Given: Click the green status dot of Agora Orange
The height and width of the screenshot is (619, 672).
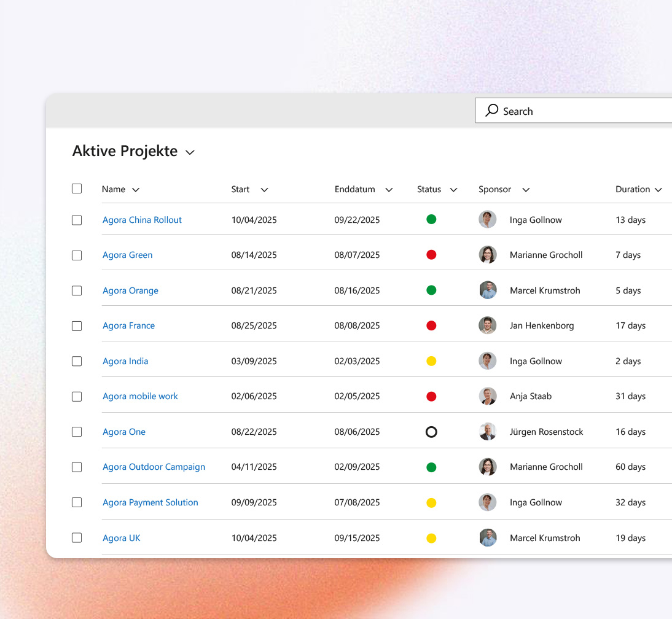Looking at the screenshot, I should click(431, 290).
